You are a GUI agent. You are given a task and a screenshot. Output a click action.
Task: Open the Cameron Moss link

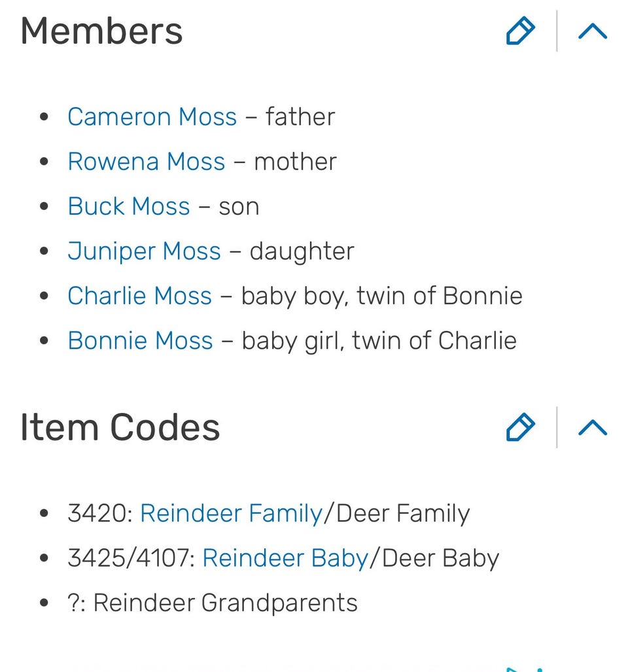click(152, 117)
